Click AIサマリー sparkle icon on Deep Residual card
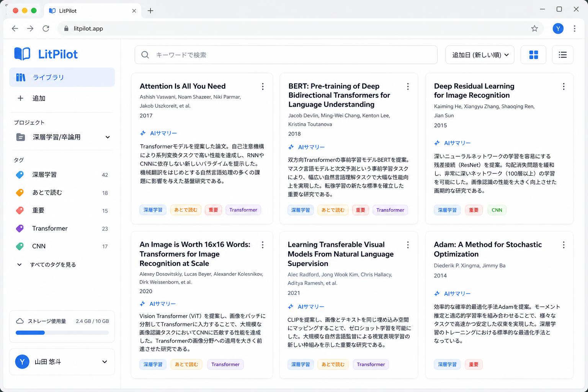Image resolution: width=588 pixels, height=392 pixels. coord(437,143)
